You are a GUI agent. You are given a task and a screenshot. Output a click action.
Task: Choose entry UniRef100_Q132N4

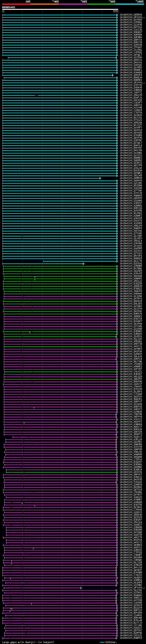click(131, 296)
